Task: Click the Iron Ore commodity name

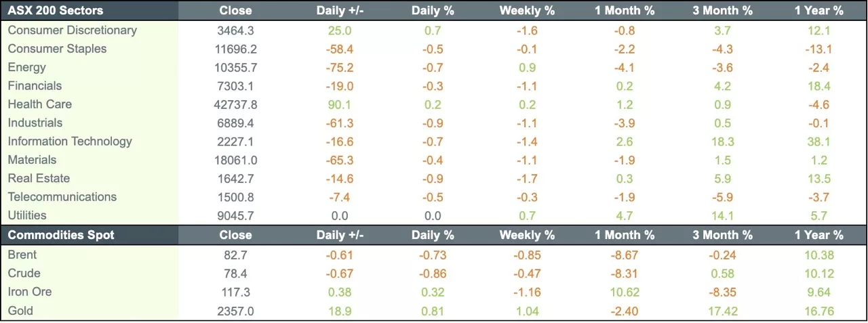Action: (x=30, y=292)
